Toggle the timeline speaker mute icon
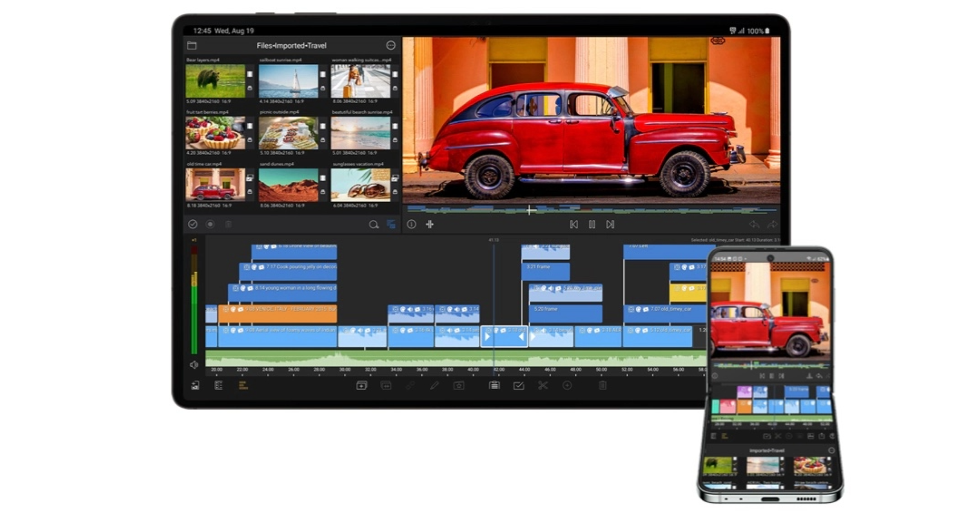This screenshot has width=980, height=513. [x=194, y=365]
